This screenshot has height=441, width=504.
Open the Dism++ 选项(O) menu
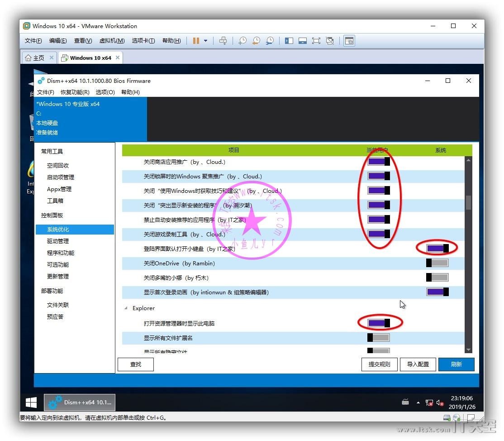coord(105,92)
